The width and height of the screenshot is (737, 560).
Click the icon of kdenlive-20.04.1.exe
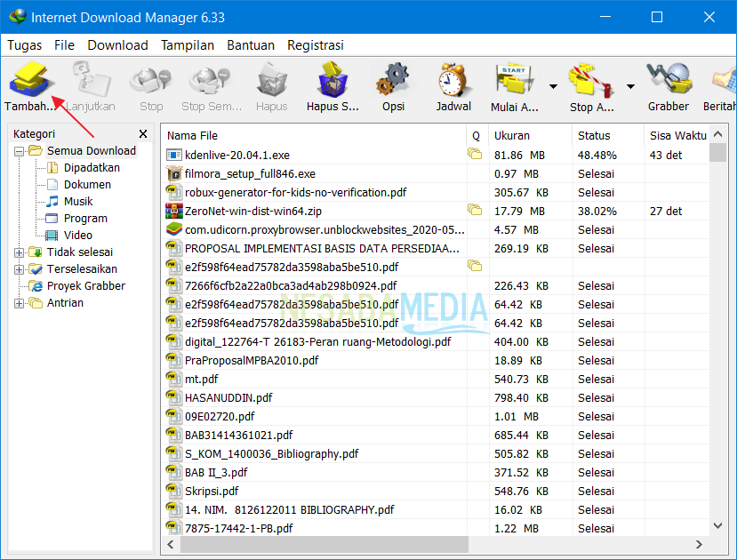(x=174, y=155)
